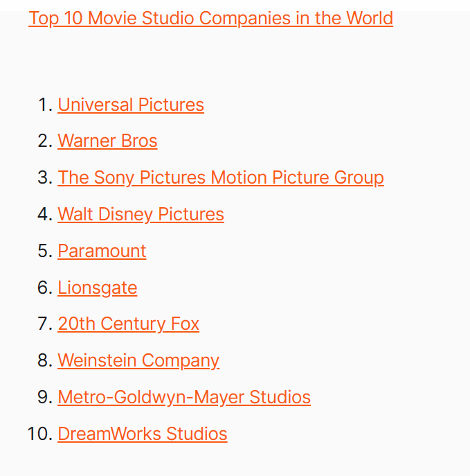This screenshot has width=470, height=476.
Task: Click the DreamWorks Studios link
Action: pos(142,434)
